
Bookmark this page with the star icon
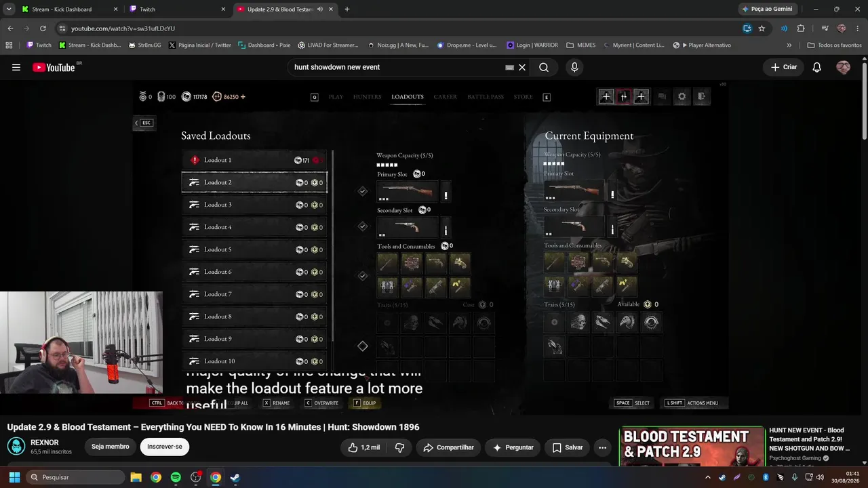pos(762,28)
